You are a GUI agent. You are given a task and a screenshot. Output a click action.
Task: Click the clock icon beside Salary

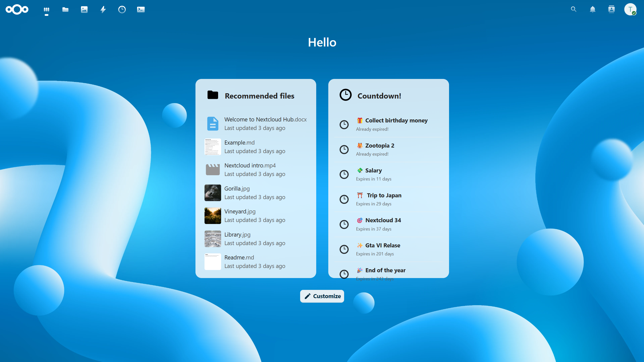click(344, 174)
